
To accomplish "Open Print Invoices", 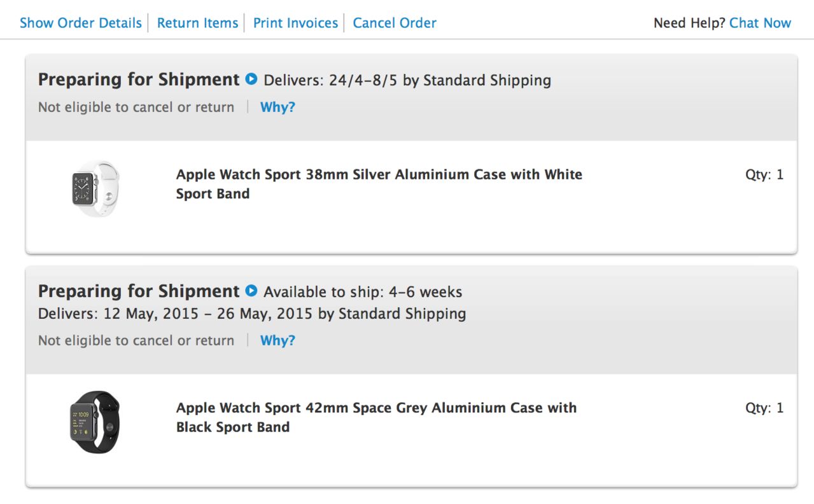I will pyautogui.click(x=295, y=23).
